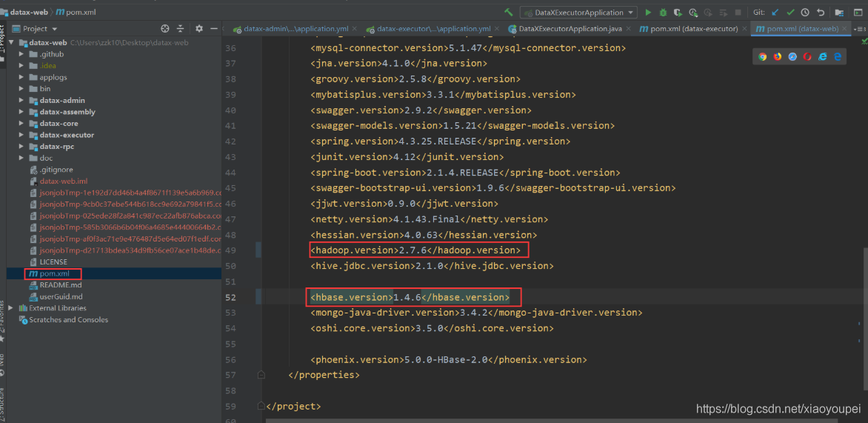Expand the datax-executor module
Screen dimensions: 868x423
tap(21, 135)
